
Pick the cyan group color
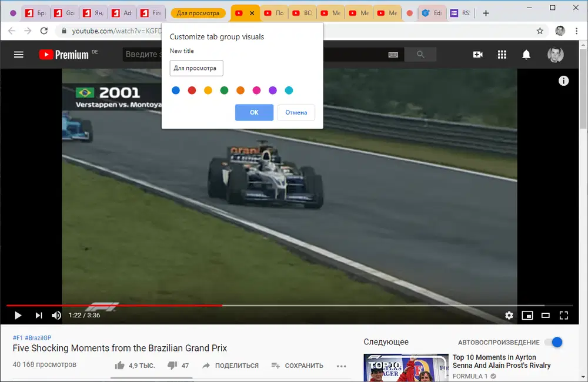(289, 91)
